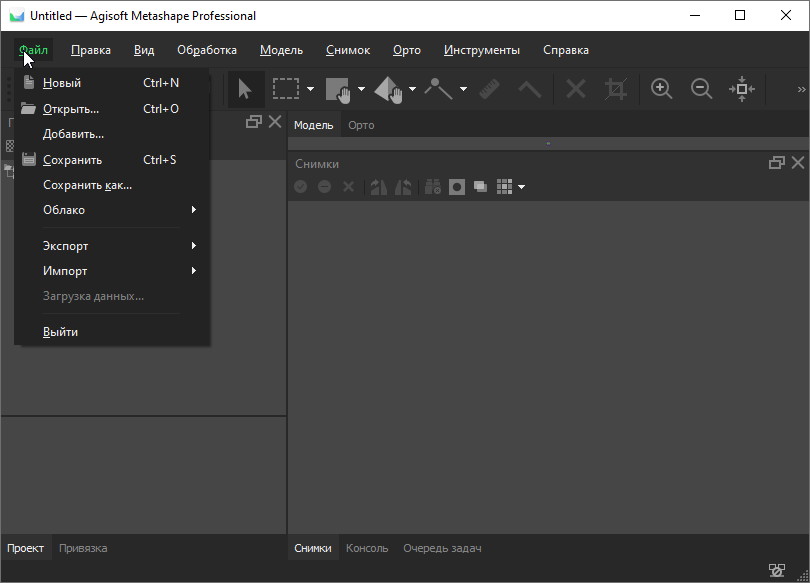Expand the Импорт submenu

[x=112, y=271]
